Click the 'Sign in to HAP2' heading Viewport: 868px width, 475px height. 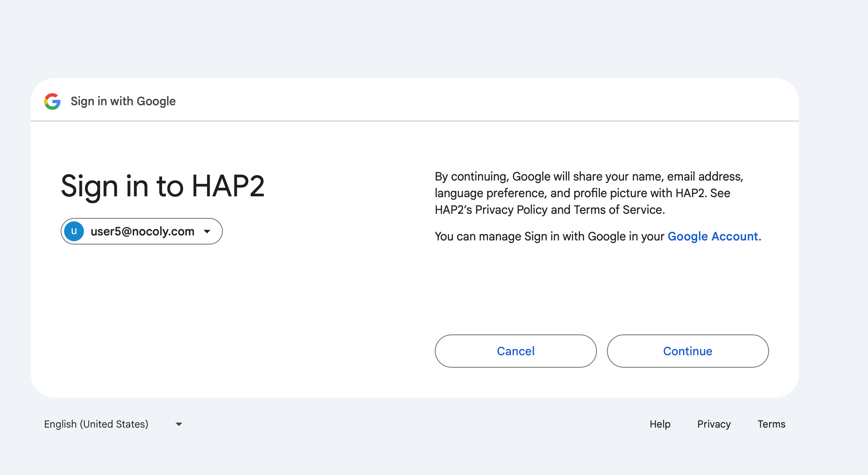(163, 186)
